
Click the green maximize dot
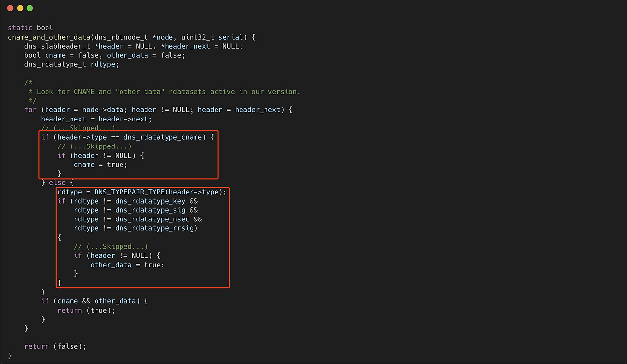pos(30,8)
